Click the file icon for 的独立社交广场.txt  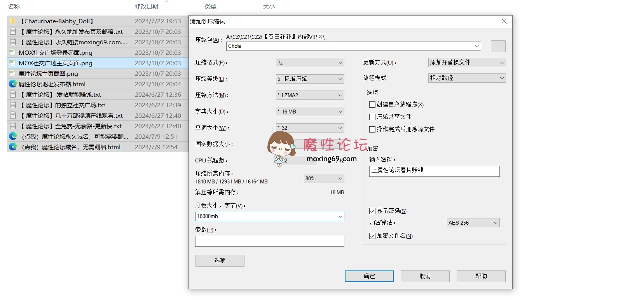click(13, 105)
